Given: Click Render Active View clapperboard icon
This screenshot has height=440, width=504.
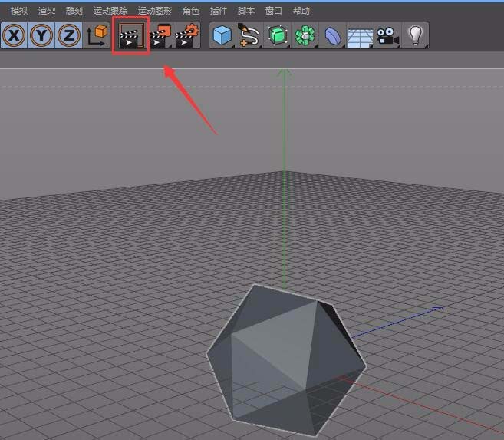Looking at the screenshot, I should pyautogui.click(x=130, y=36).
